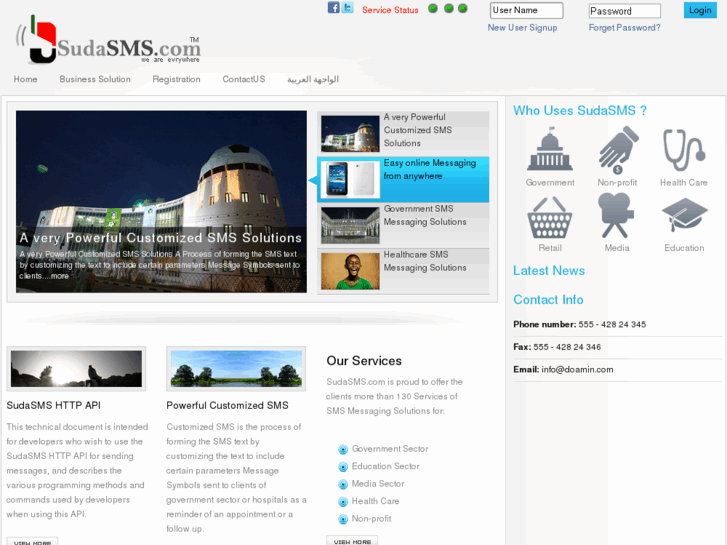Open the Facebook page icon
This screenshot has width=727, height=545.
(333, 7)
